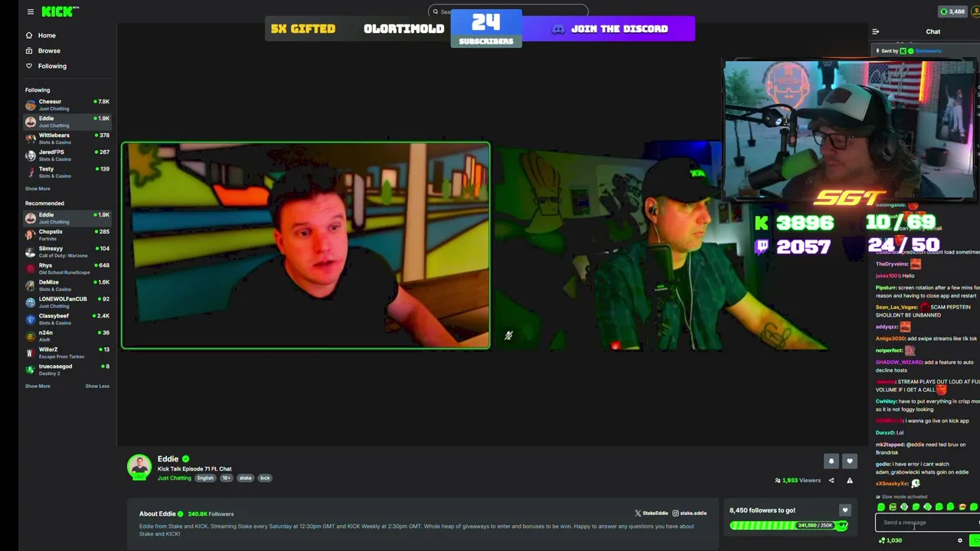Image resolution: width=980 pixels, height=551 pixels.
Task: Click the report warning triangle icon
Action: tap(849, 481)
